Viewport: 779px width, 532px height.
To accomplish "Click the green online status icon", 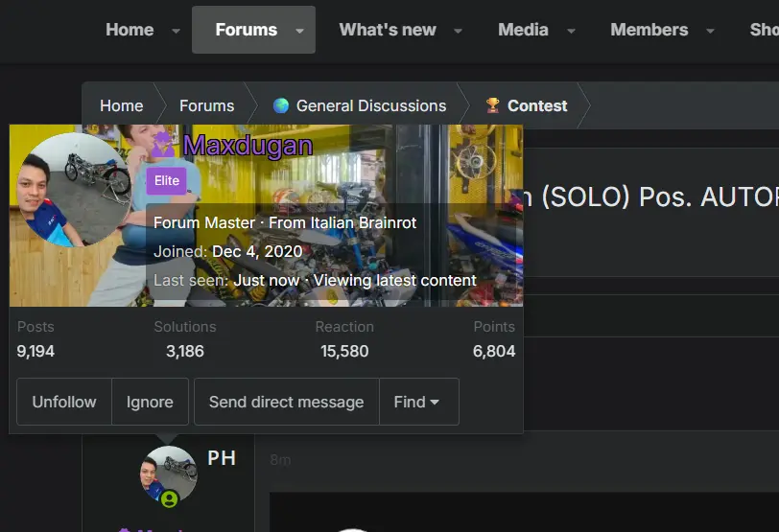I will (170, 498).
